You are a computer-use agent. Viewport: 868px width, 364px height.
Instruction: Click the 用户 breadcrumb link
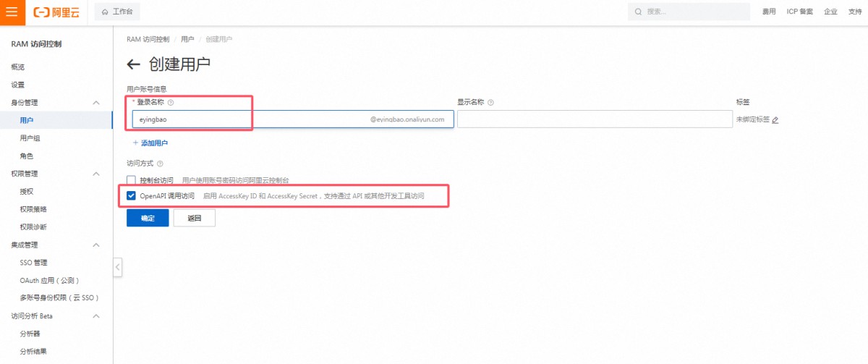point(187,39)
